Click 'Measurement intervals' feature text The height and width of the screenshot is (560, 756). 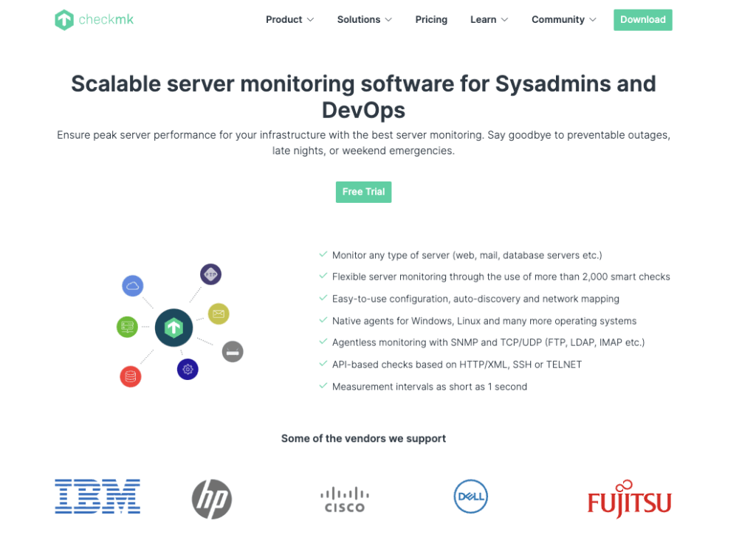coord(430,387)
